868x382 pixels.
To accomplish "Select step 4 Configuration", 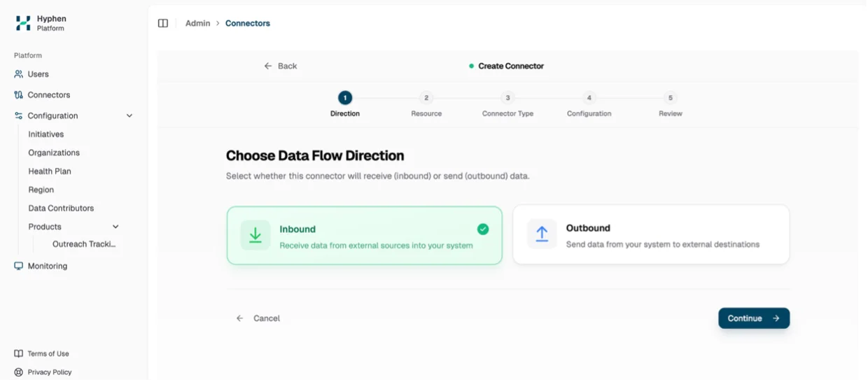I will click(589, 105).
